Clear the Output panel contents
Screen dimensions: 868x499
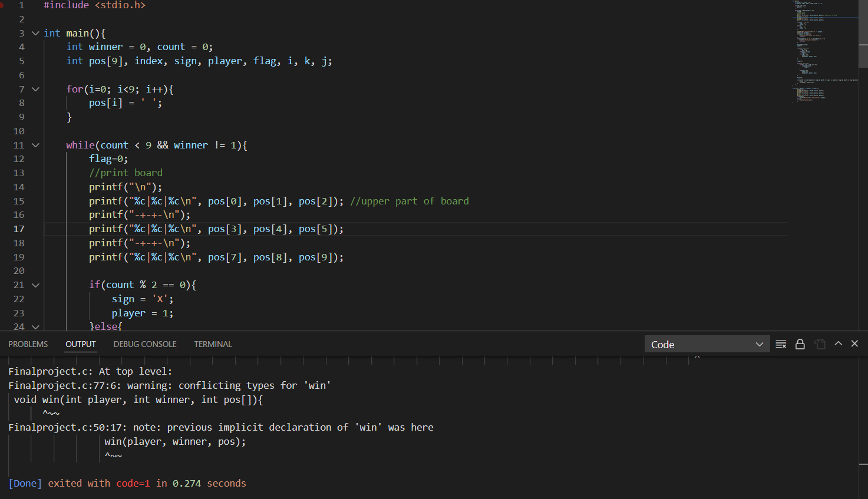(x=781, y=343)
